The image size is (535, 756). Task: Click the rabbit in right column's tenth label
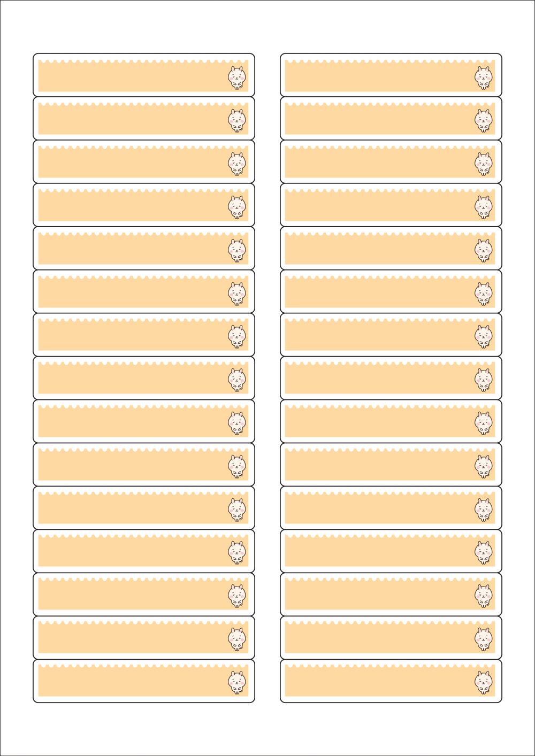tap(483, 467)
